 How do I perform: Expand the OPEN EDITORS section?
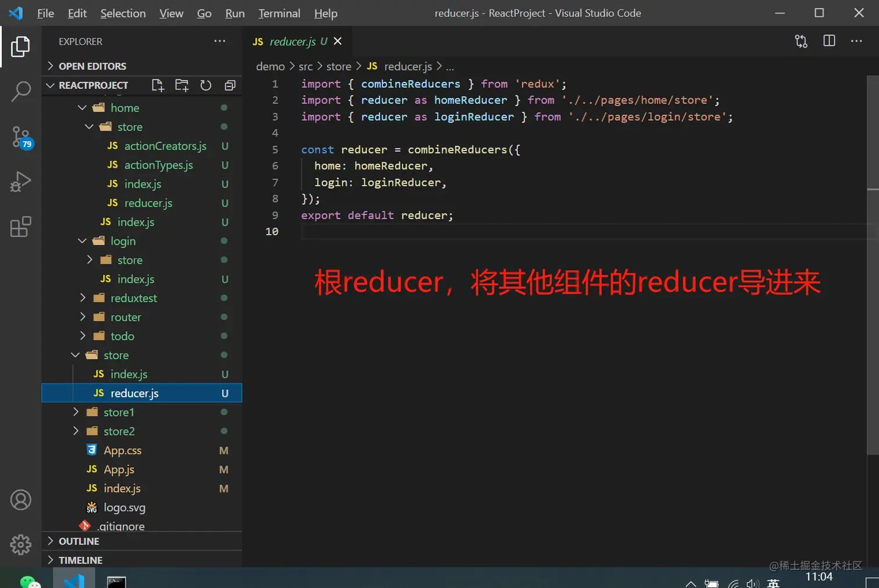(x=142, y=66)
